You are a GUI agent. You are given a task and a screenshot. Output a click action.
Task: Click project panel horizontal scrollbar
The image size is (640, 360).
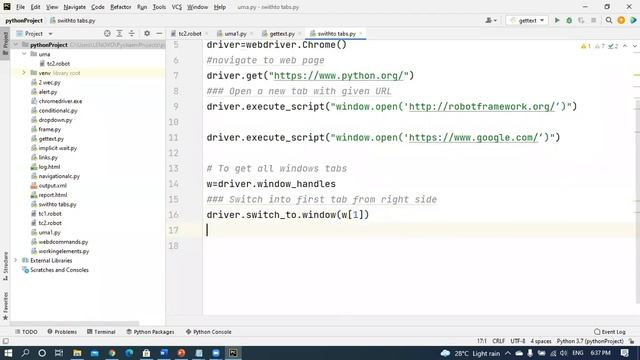tap(76, 322)
